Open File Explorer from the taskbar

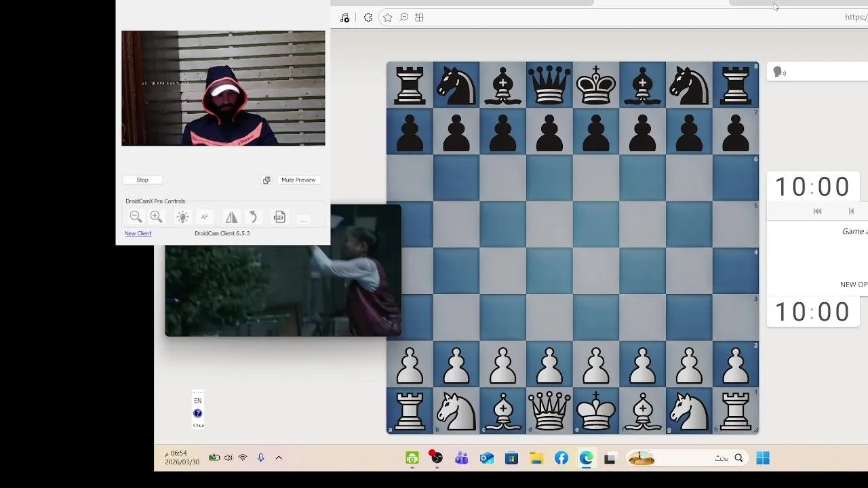tap(536, 459)
